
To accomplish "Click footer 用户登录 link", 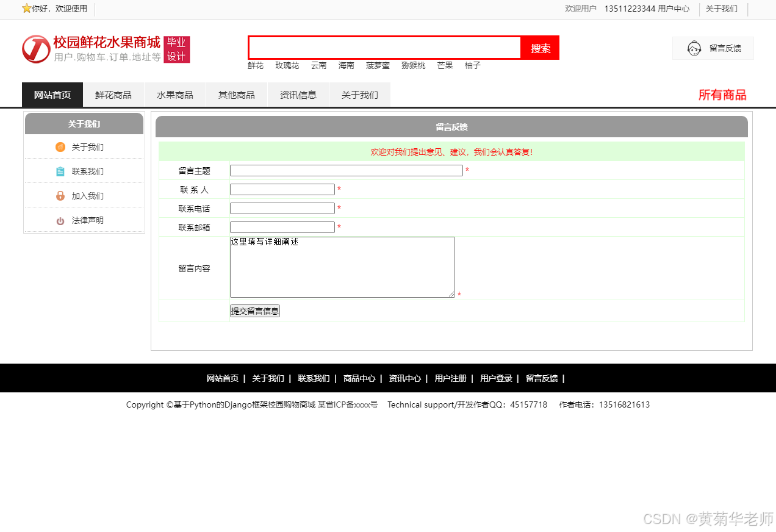I will [x=496, y=378].
